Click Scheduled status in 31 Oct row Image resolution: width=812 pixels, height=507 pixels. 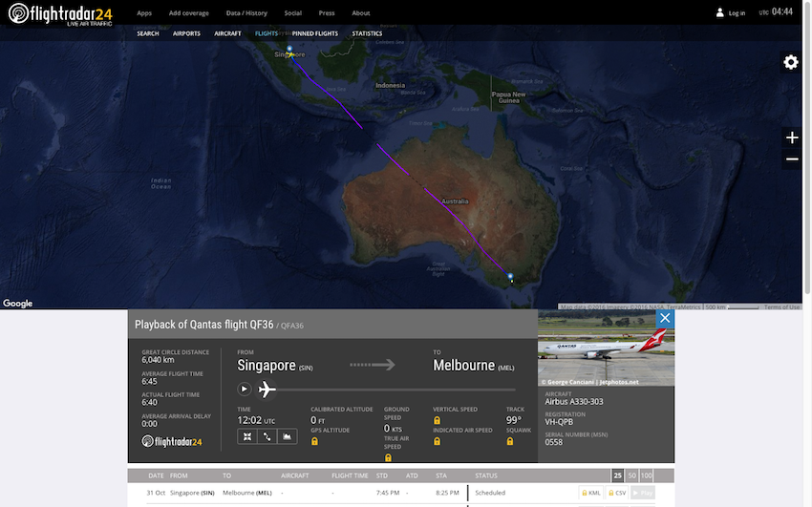coord(490,493)
